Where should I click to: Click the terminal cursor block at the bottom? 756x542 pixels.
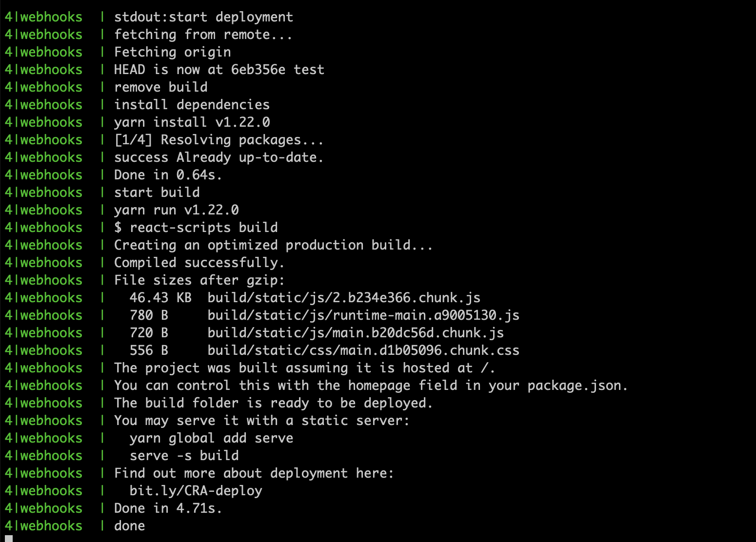point(9,539)
